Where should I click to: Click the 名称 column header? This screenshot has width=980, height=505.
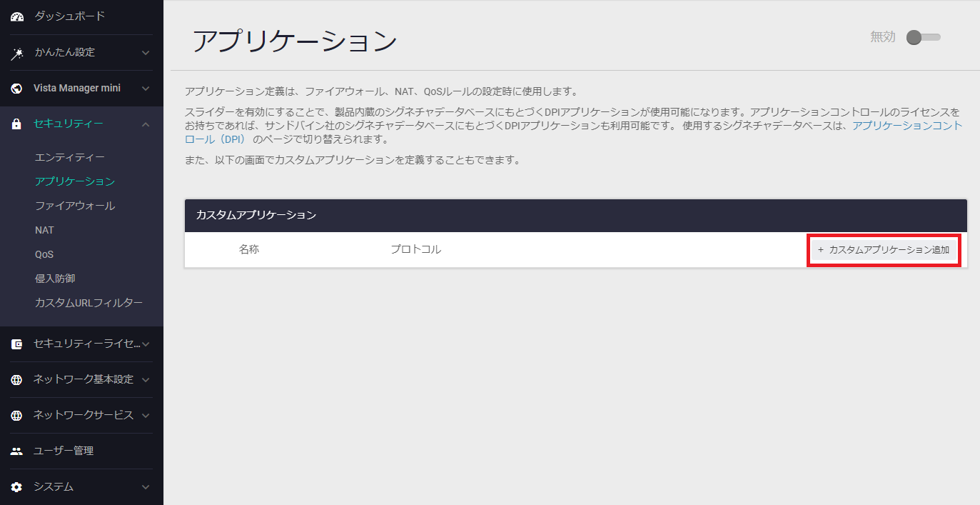coord(249,250)
